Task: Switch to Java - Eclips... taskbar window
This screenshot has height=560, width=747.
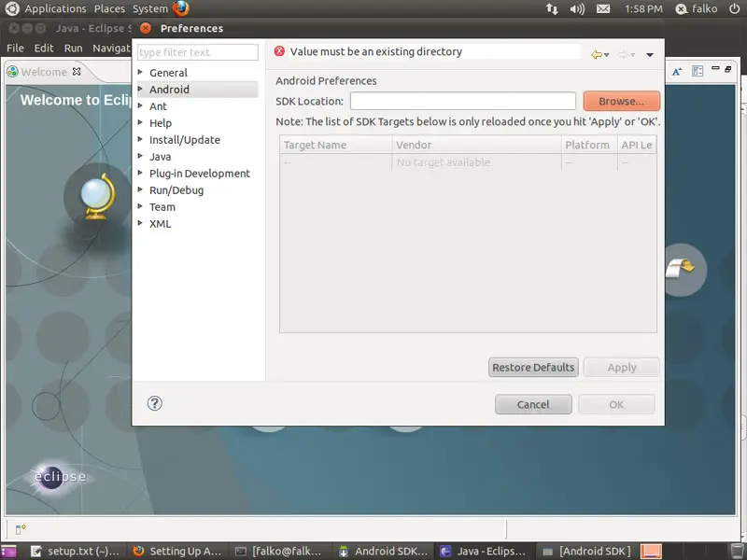Action: pos(485,552)
